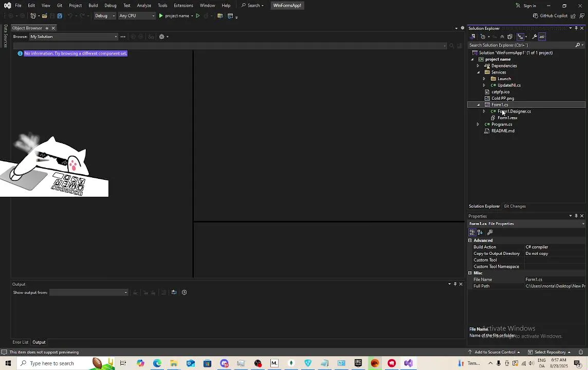This screenshot has height=370, width=588.
Task: Click the Epic Games taskbar icon
Action: [358, 363]
